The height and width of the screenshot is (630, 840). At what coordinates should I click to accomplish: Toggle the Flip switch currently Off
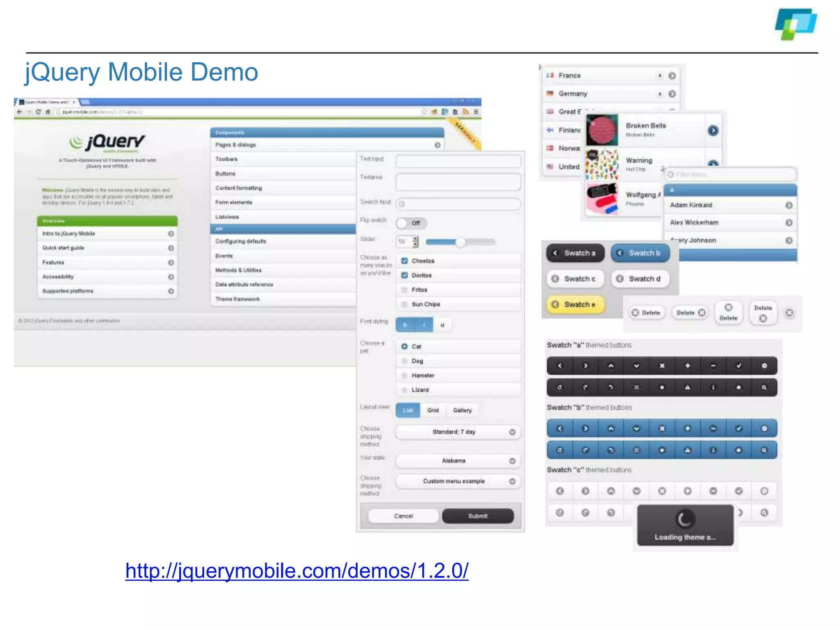411,223
